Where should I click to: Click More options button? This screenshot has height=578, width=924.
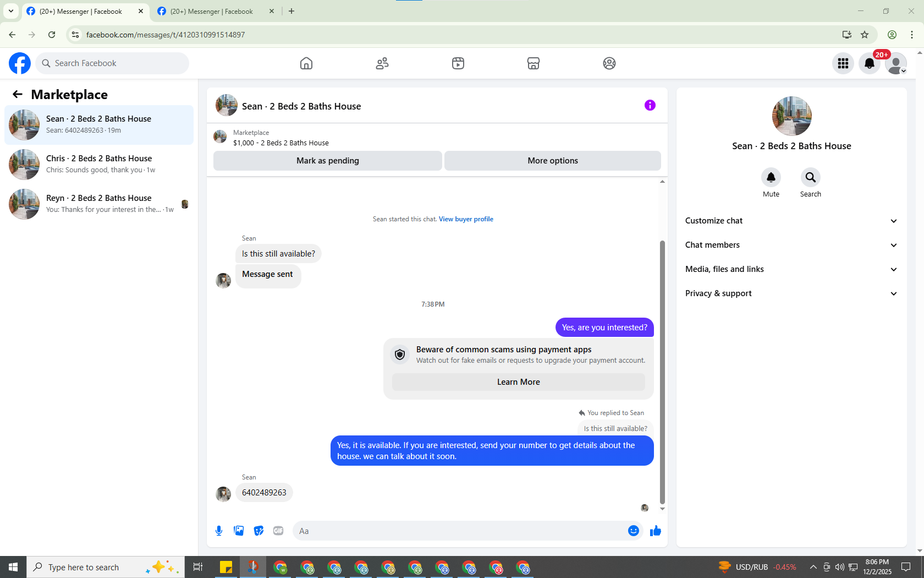point(553,161)
